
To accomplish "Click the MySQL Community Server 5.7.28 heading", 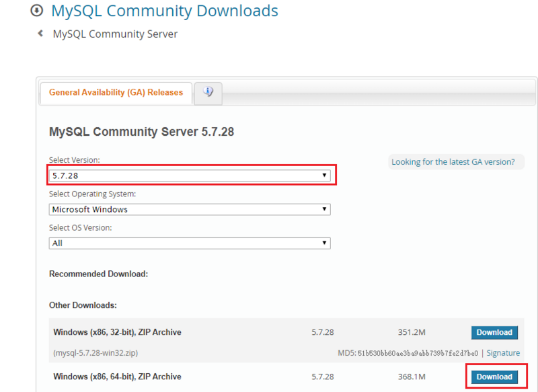I will pos(141,132).
